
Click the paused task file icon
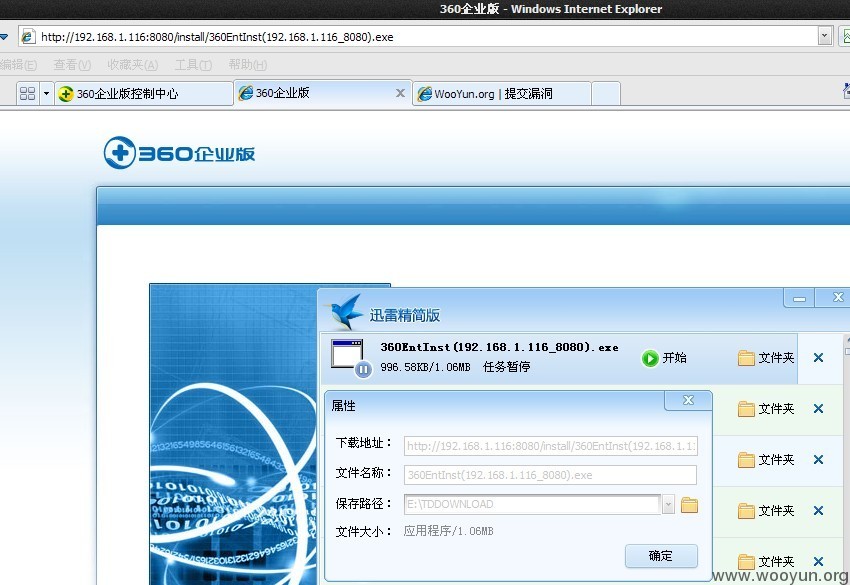tap(350, 357)
